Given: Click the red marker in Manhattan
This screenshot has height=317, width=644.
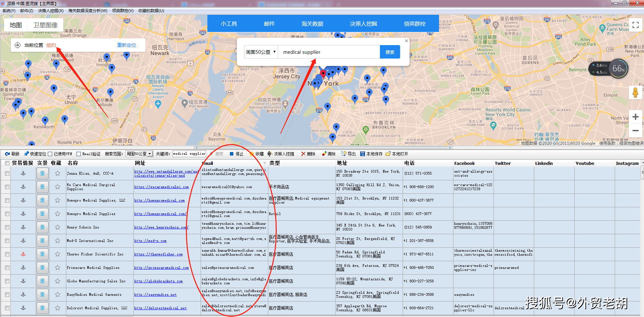Looking at the screenshot, I should (x=323, y=73).
